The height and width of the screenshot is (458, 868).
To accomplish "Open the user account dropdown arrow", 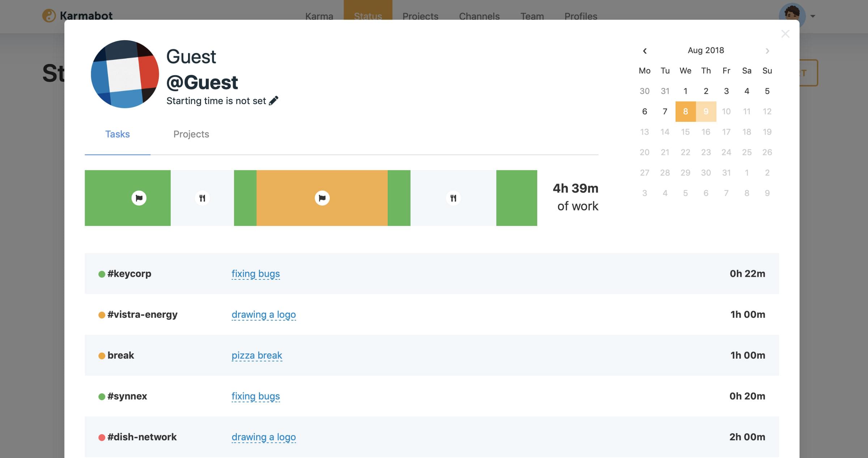I will [x=813, y=16].
